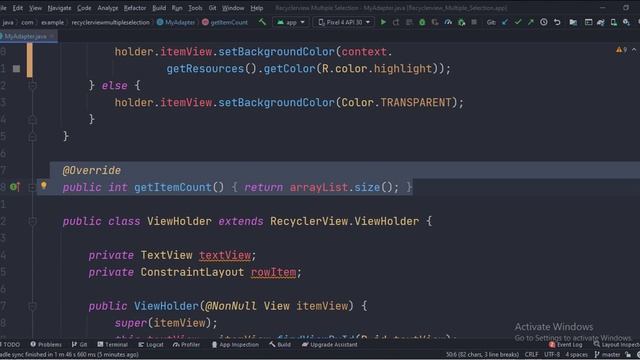This screenshot has width=640, height=360.
Task: Show Git history clock icon
Action: pos(544,22)
